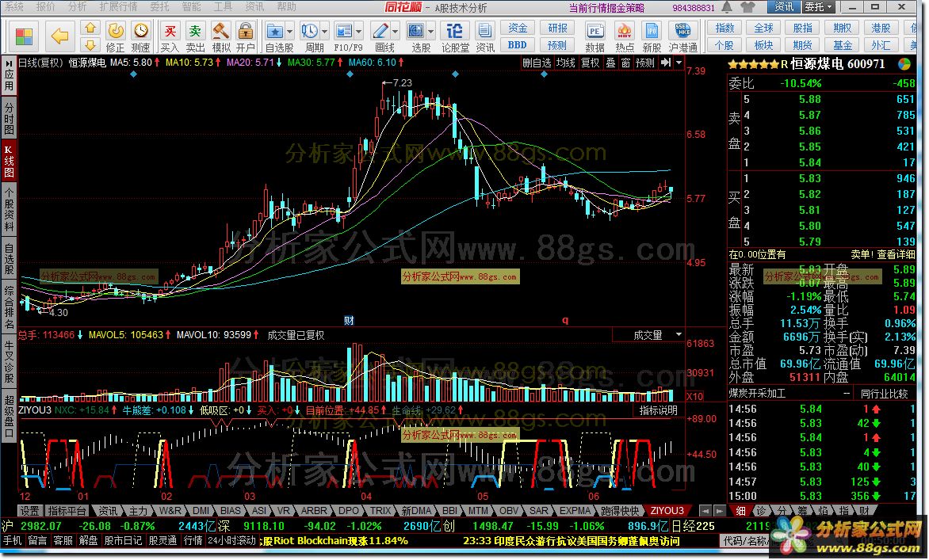This screenshot has width=929, height=560.
Task: Open the 资讯 news document icon
Action: click(485, 36)
